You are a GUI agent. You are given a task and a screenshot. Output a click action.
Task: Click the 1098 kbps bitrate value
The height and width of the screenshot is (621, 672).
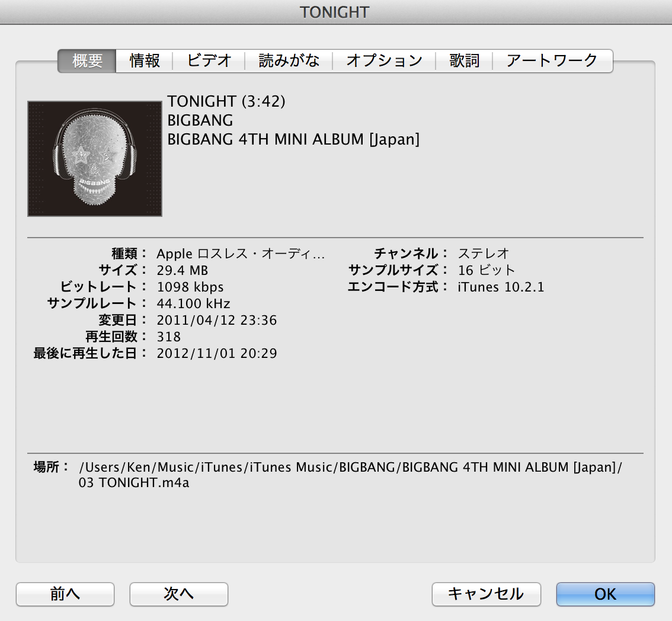click(x=190, y=287)
